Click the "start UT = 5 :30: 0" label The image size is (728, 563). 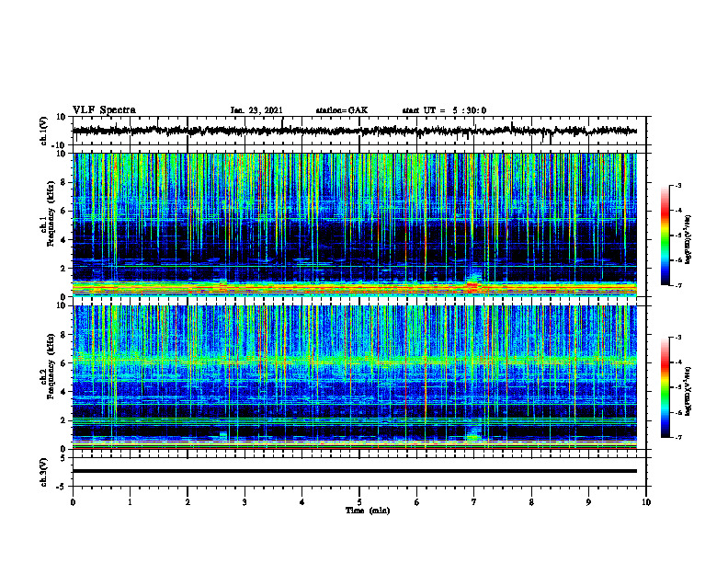click(x=444, y=110)
